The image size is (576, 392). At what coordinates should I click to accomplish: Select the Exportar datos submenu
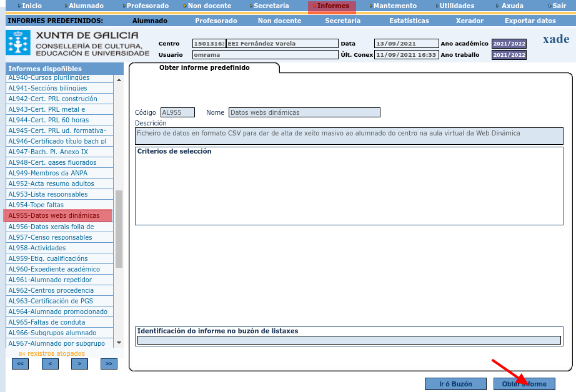click(x=530, y=21)
